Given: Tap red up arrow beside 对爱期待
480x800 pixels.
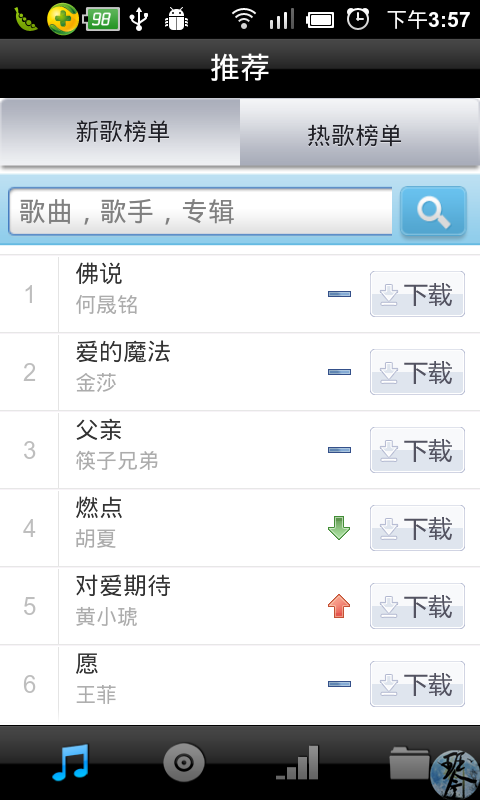Looking at the screenshot, I should (x=339, y=606).
